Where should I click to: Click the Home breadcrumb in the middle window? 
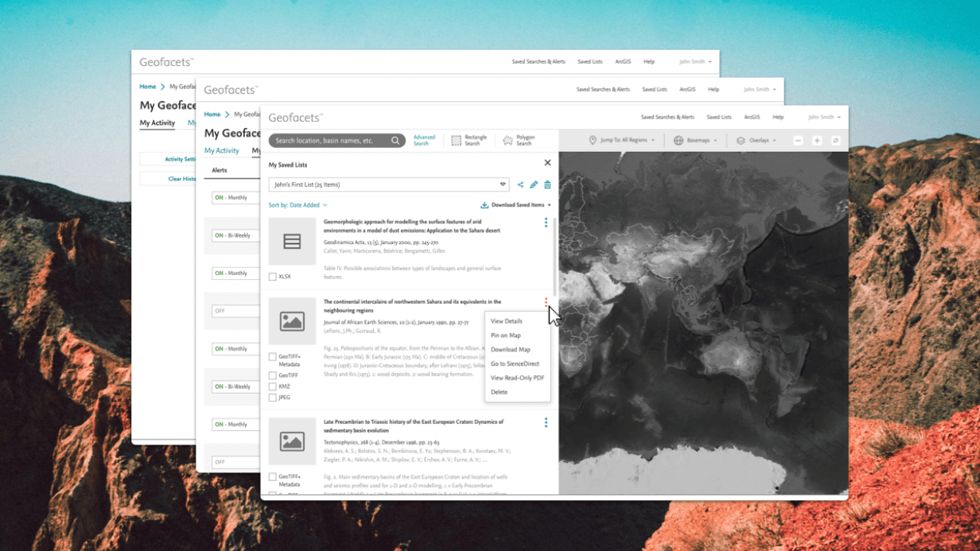[212, 114]
